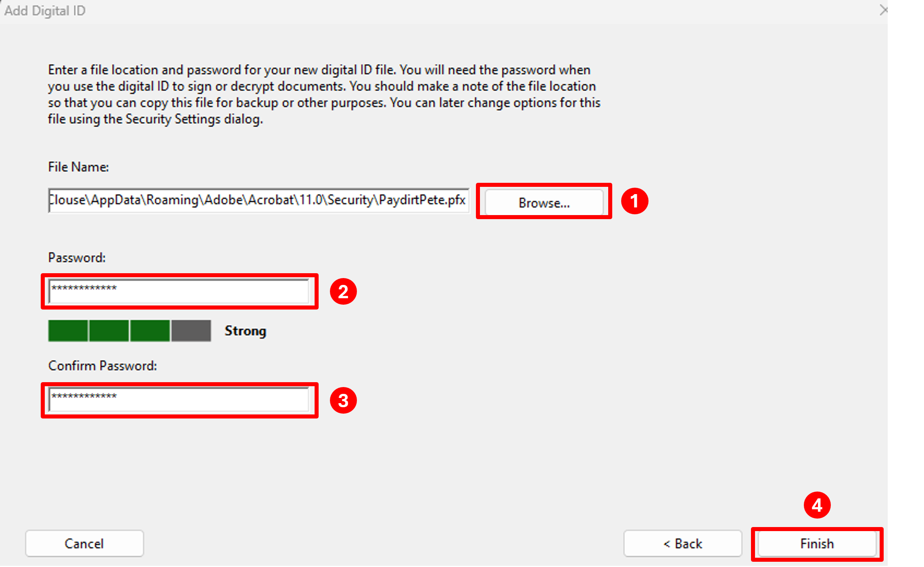Click the File Name path field
Screen dimensions: 924x567
click(258, 200)
